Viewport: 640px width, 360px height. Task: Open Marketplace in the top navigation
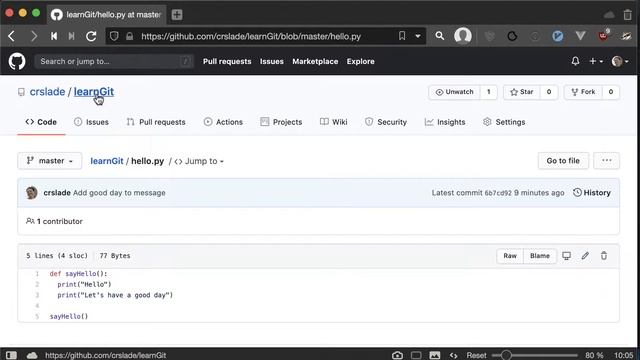coord(315,61)
